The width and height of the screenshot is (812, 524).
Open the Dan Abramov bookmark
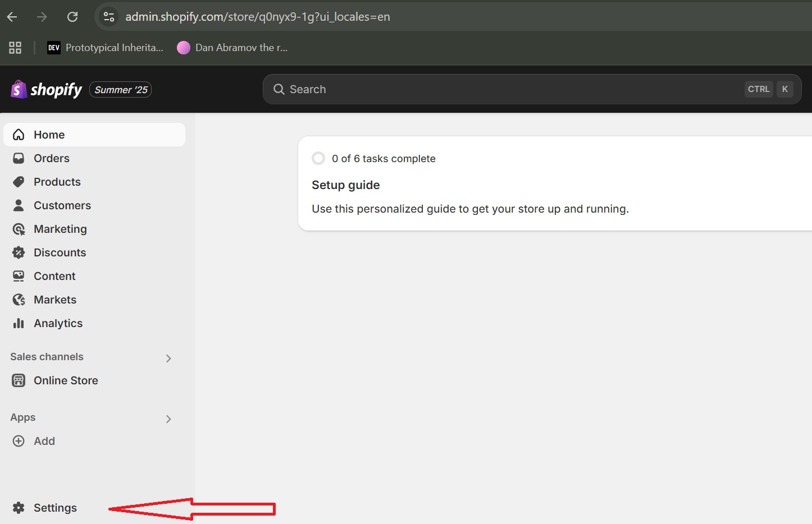[232, 48]
